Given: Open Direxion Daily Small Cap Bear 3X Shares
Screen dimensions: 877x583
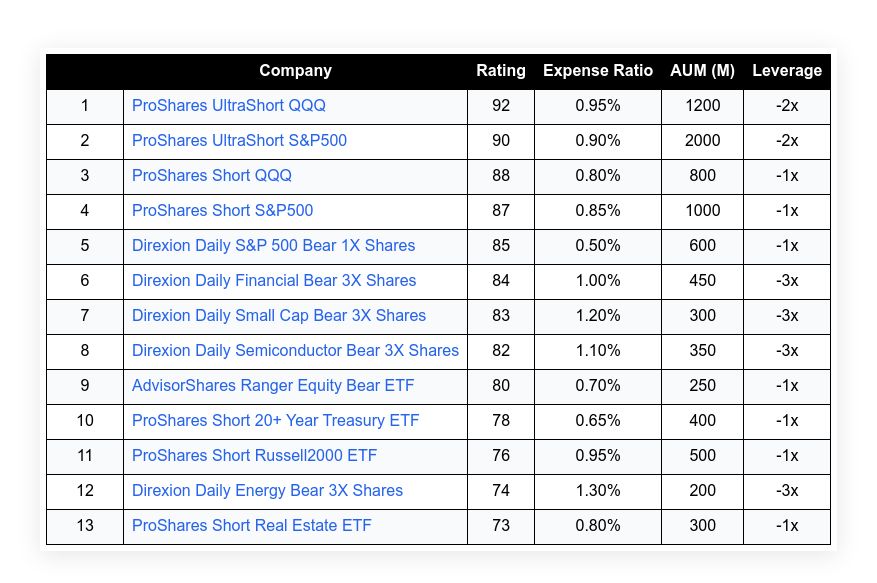Looking at the screenshot, I should (279, 316).
